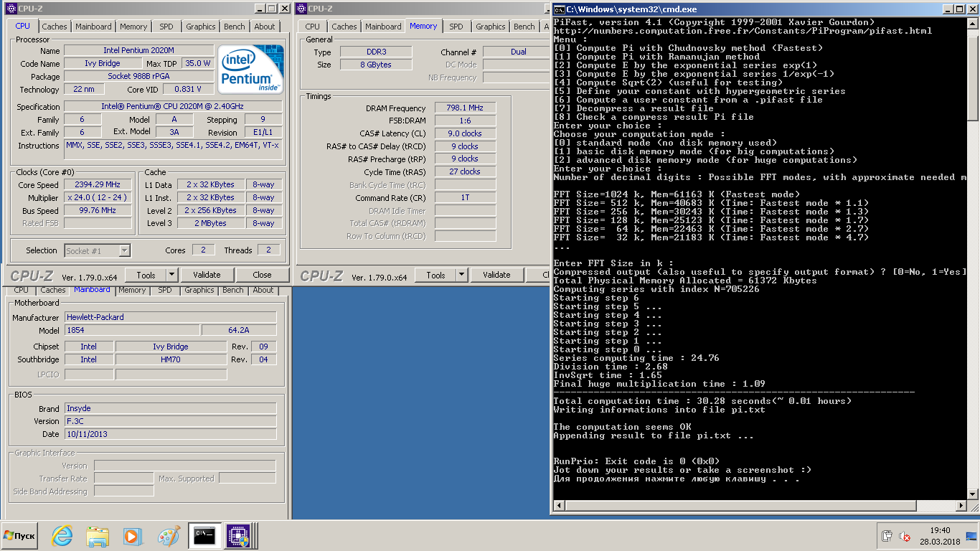Open the Start menu Пуск button

point(19,536)
